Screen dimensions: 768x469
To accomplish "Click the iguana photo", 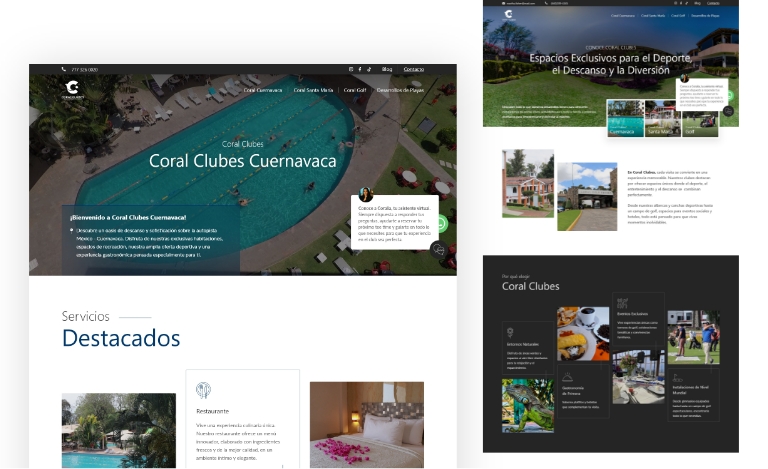I will tap(528, 405).
